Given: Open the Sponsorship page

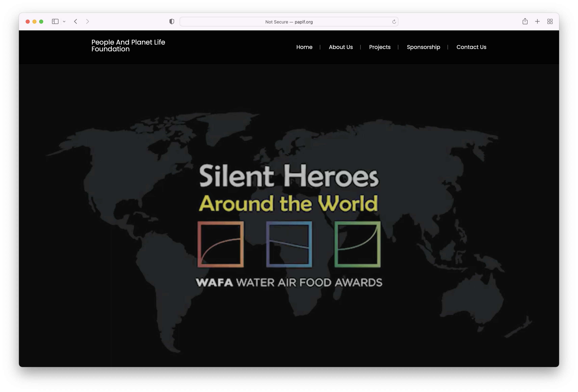Looking at the screenshot, I should [423, 47].
